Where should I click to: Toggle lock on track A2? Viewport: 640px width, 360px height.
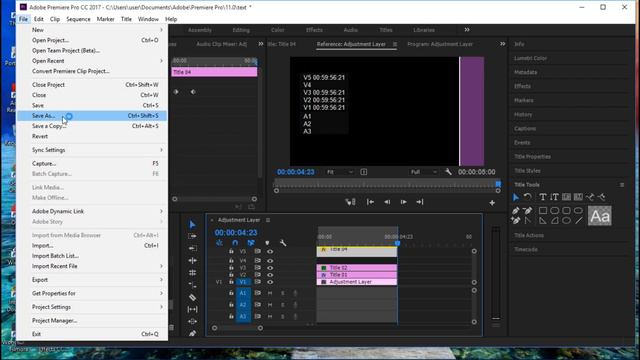pyautogui.click(x=231, y=304)
